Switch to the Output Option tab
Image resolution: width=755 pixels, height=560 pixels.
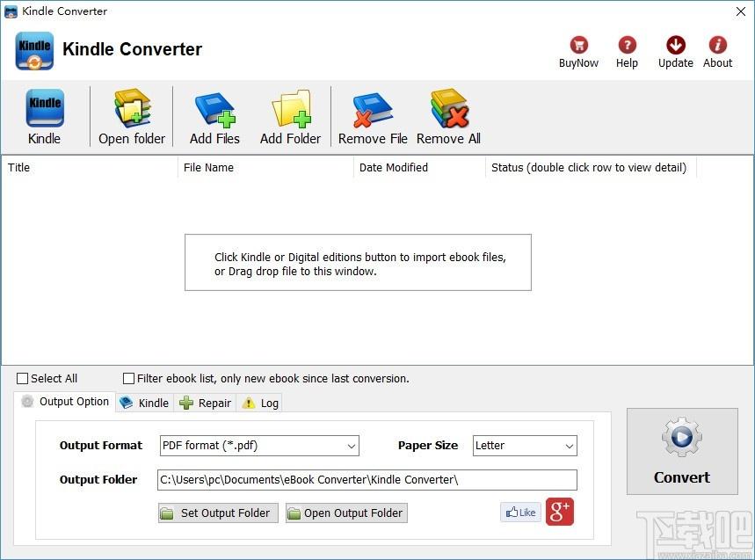coord(65,402)
